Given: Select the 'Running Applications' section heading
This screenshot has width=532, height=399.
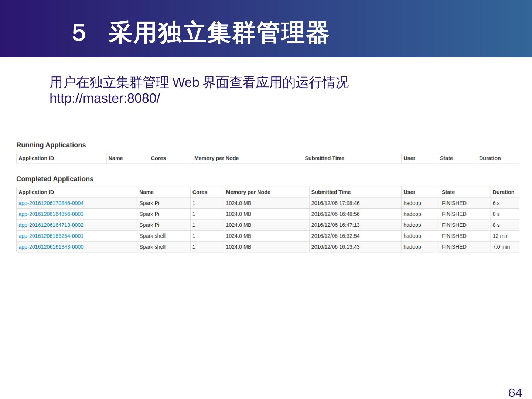Looking at the screenshot, I should 51,145.
